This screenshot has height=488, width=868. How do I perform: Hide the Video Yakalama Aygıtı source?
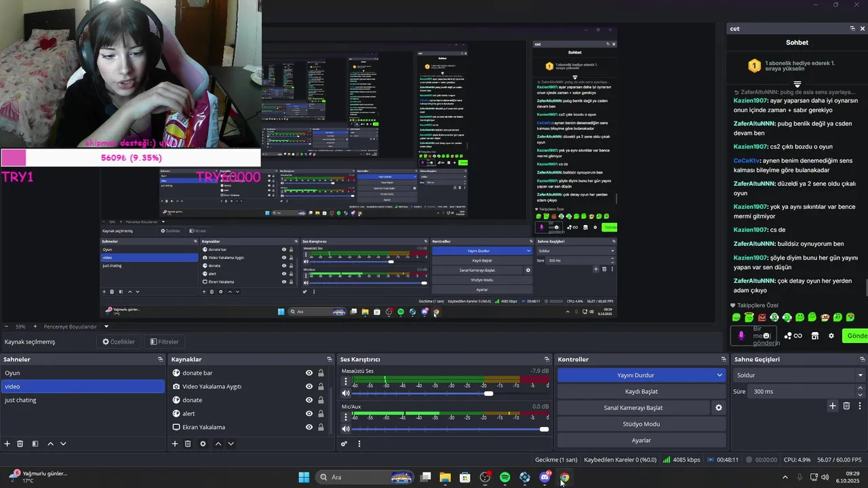(x=309, y=386)
